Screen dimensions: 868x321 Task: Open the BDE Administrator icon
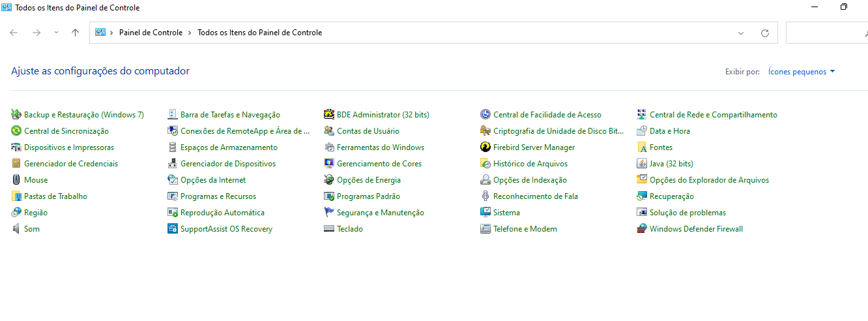click(x=329, y=115)
